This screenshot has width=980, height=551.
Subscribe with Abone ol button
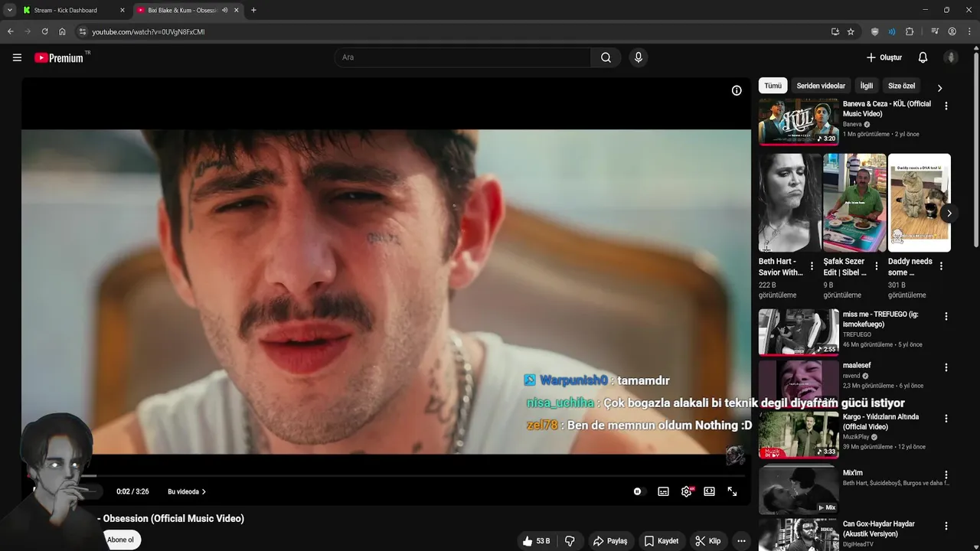click(x=120, y=540)
